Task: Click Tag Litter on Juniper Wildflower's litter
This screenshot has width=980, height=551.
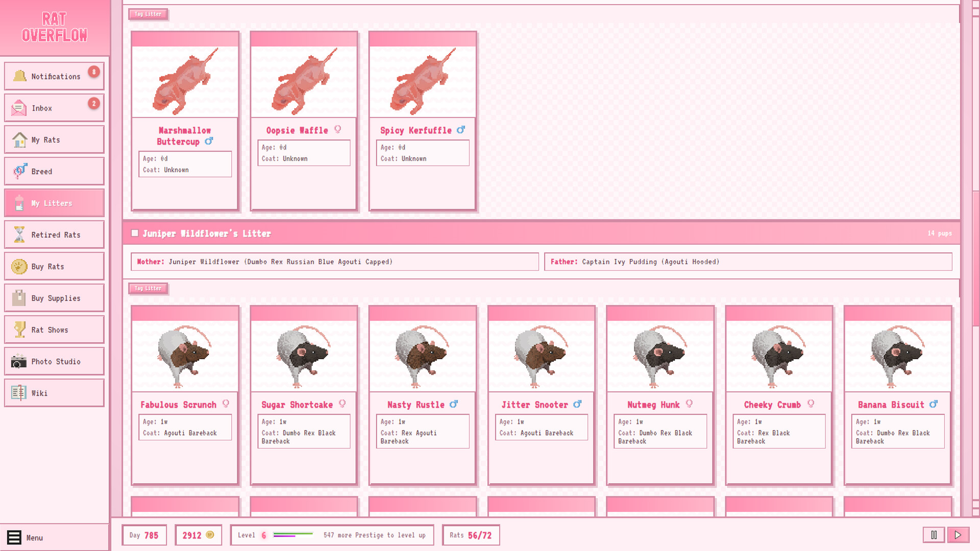Action: click(148, 288)
